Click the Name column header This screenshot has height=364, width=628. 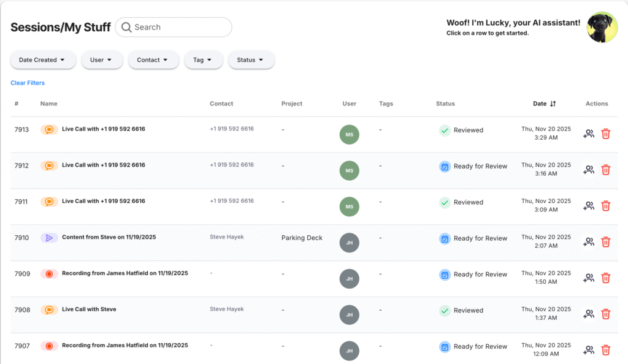(x=49, y=104)
